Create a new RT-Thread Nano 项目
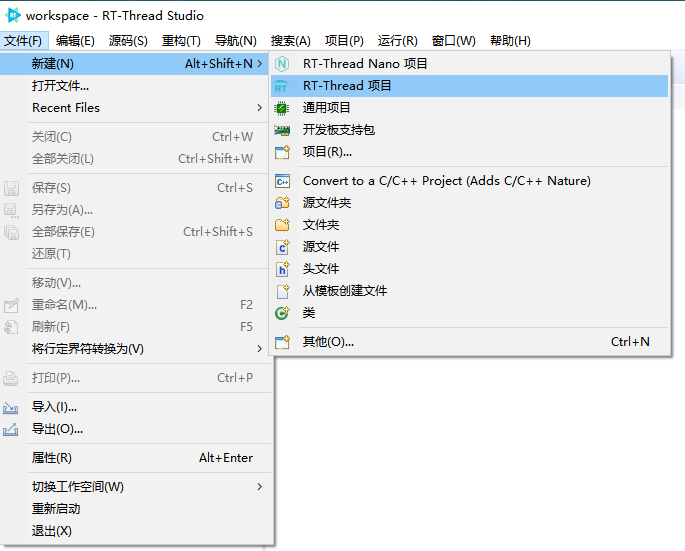 point(469,64)
